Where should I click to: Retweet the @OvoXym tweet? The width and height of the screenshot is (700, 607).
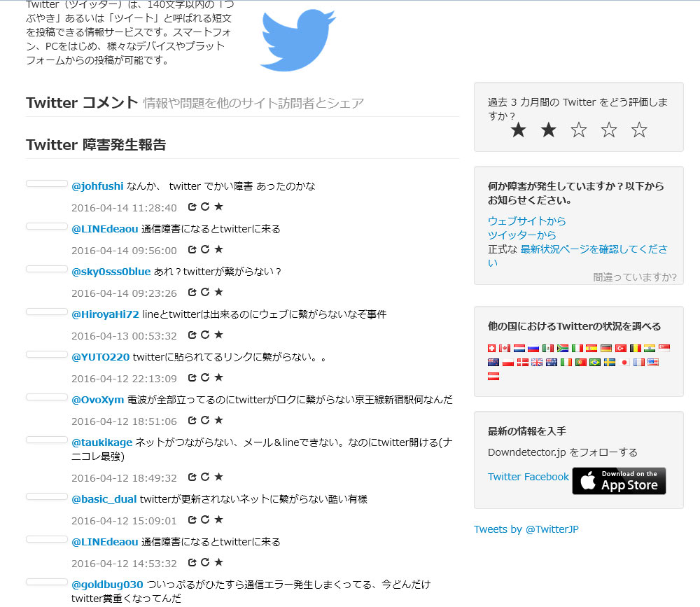pos(205,420)
